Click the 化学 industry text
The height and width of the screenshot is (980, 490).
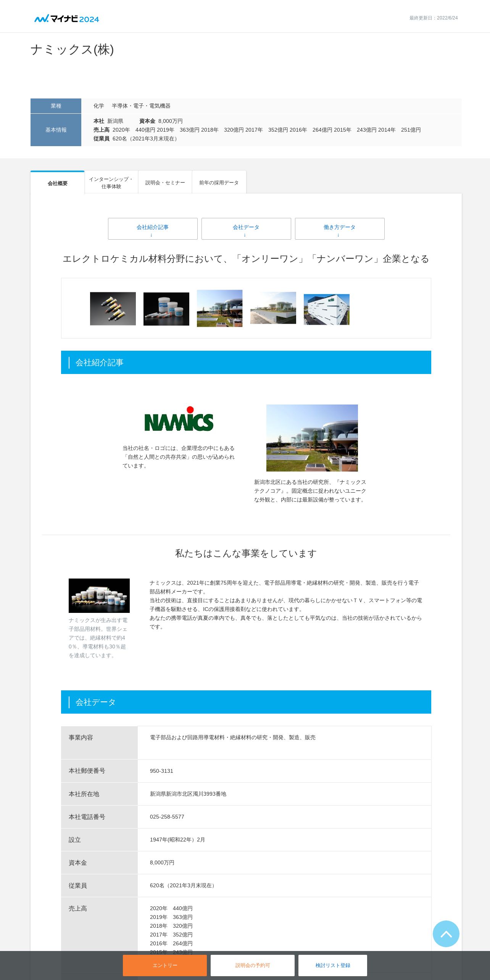[x=99, y=106]
